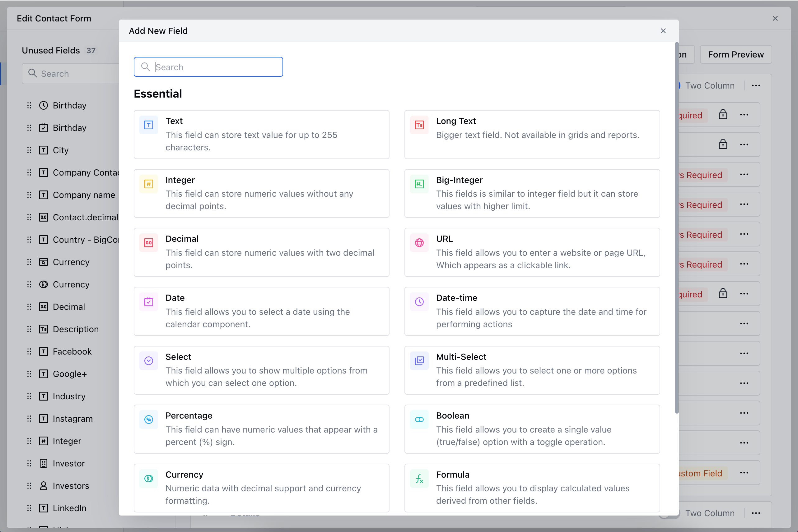Click the Currency dollar icon in modal
Image resolution: width=798 pixels, height=532 pixels.
pyautogui.click(x=148, y=478)
